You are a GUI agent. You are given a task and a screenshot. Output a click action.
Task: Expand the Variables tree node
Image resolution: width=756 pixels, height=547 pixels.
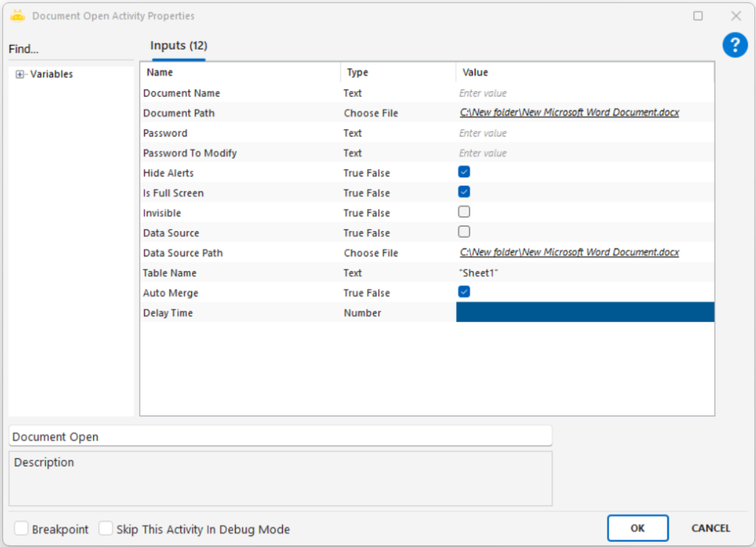click(20, 75)
